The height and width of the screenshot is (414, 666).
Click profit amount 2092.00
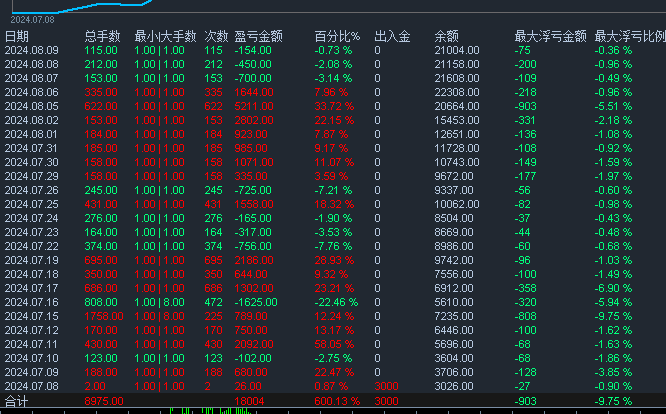click(254, 345)
